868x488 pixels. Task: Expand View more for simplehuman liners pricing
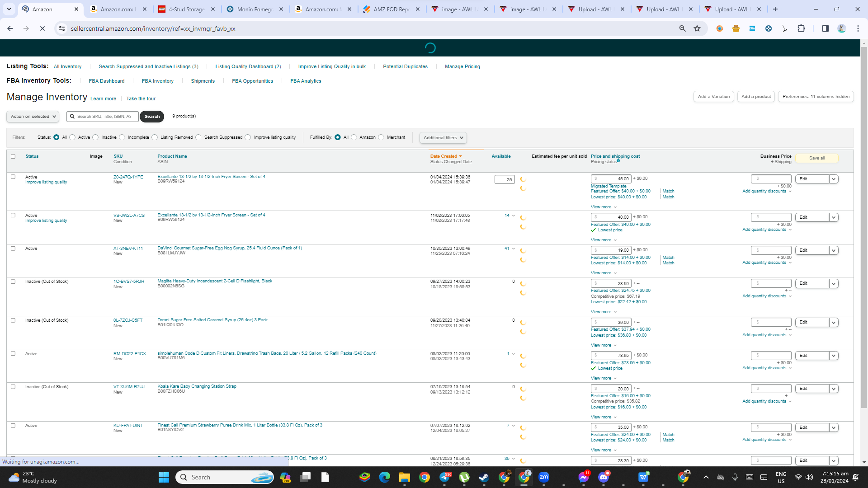pyautogui.click(x=604, y=378)
